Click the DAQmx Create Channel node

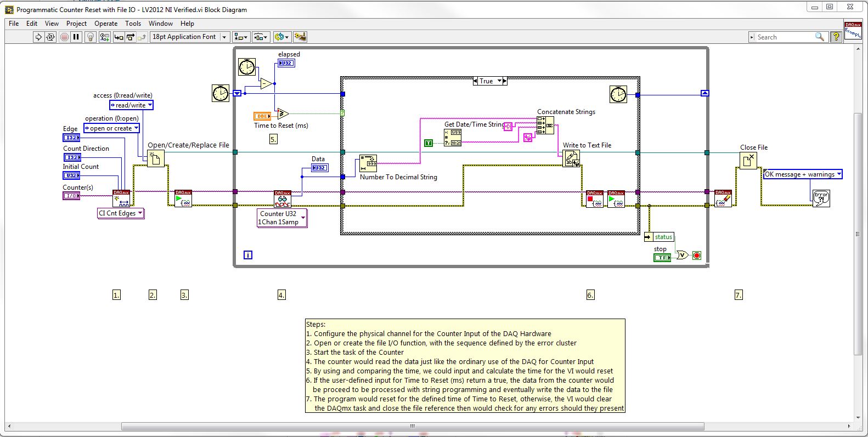pyautogui.click(x=121, y=198)
